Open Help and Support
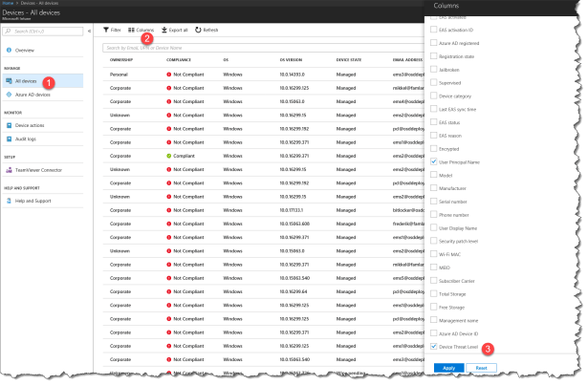Screen dimensions: 588x385 pyautogui.click(x=43, y=201)
